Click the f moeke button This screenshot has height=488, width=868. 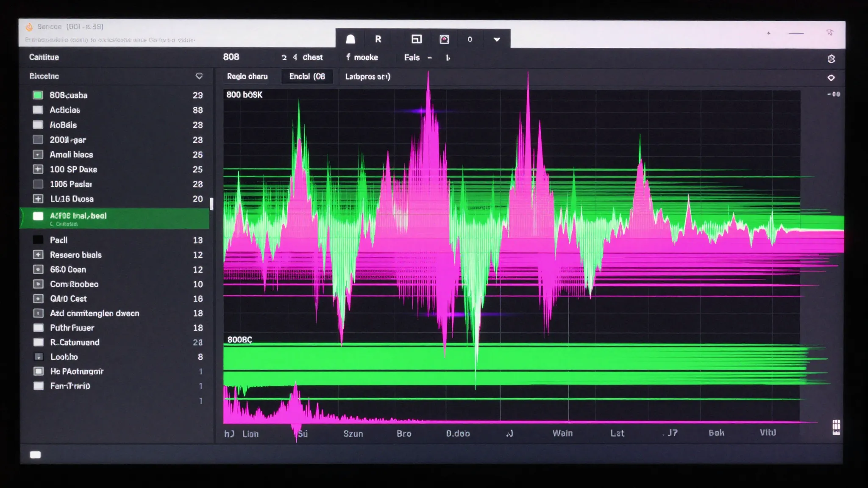(362, 57)
